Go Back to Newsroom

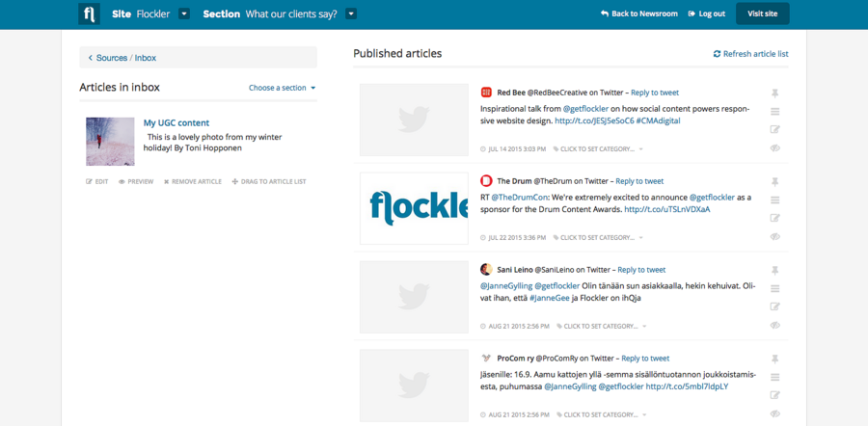(639, 13)
